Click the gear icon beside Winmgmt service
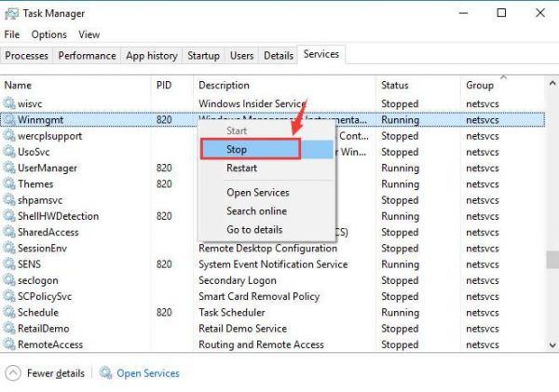 point(10,119)
